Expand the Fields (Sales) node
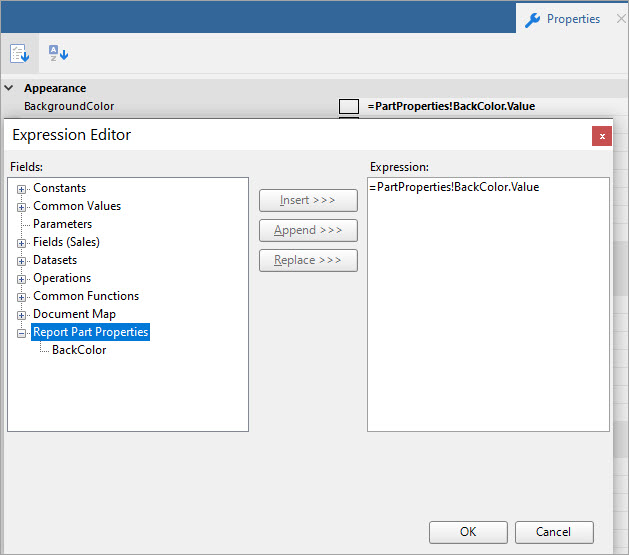This screenshot has height=555, width=629. pyautogui.click(x=21, y=243)
